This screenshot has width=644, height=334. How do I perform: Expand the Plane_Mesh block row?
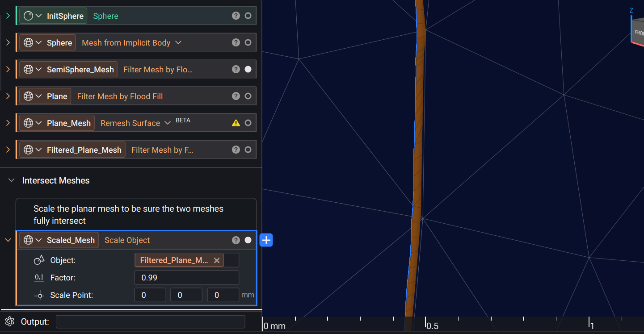[8, 123]
